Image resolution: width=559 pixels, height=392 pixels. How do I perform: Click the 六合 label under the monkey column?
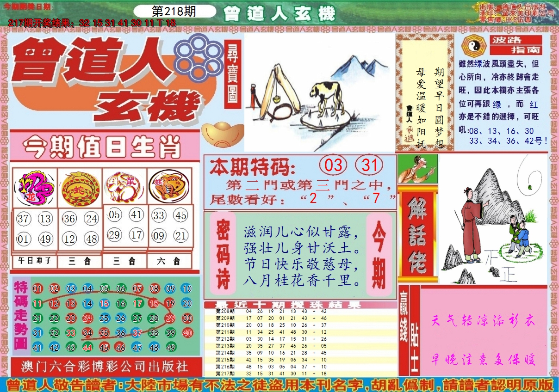click(169, 261)
